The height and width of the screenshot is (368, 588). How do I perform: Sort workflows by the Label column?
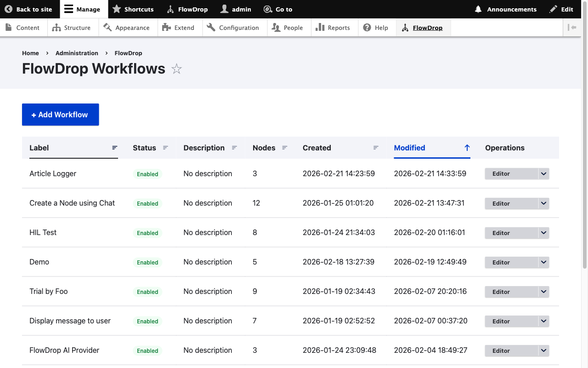coord(113,148)
